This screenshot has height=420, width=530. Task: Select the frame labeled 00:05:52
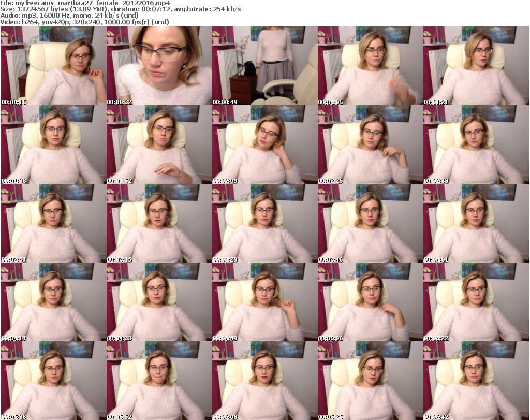(x=159, y=381)
